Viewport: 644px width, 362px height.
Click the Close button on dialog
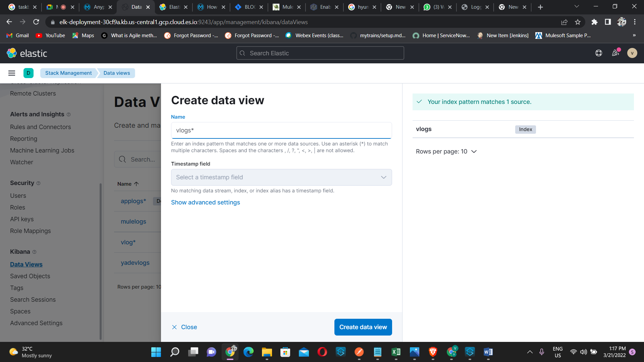(184, 327)
